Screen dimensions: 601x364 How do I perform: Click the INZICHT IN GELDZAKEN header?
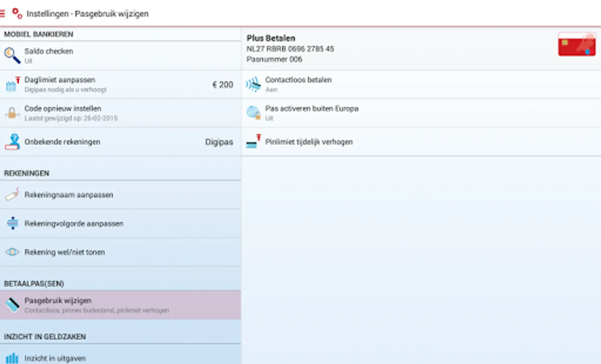pyautogui.click(x=45, y=336)
